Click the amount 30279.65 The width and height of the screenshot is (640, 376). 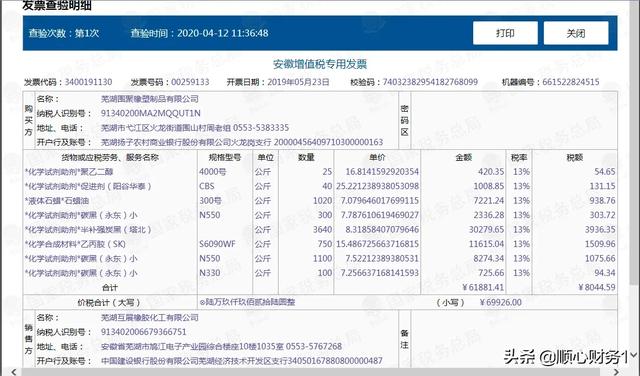point(487,229)
